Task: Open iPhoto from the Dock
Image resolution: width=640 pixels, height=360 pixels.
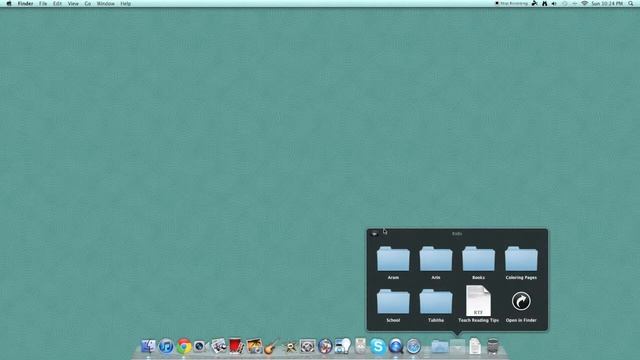Action: coord(254,346)
